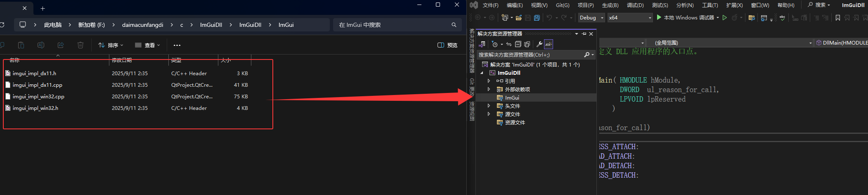Image resolution: width=868 pixels, height=195 pixels.
Task: Open the 文件(F) menu
Action: tap(491, 5)
